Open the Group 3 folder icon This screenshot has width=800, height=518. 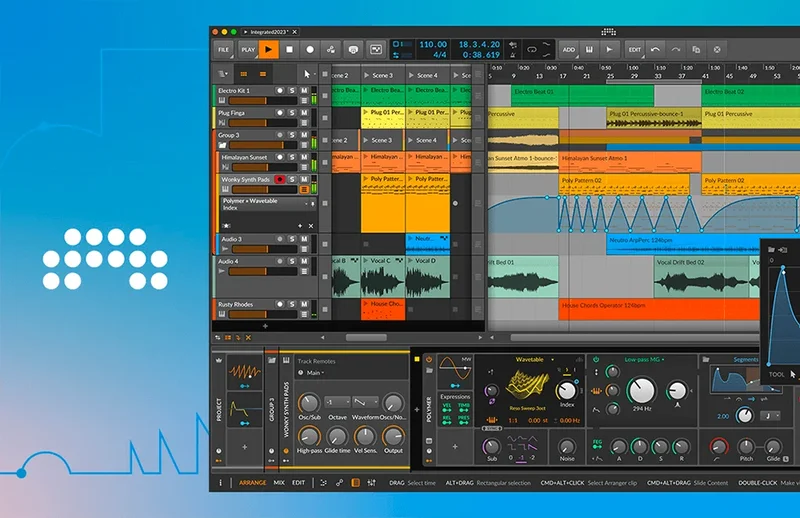(222, 145)
